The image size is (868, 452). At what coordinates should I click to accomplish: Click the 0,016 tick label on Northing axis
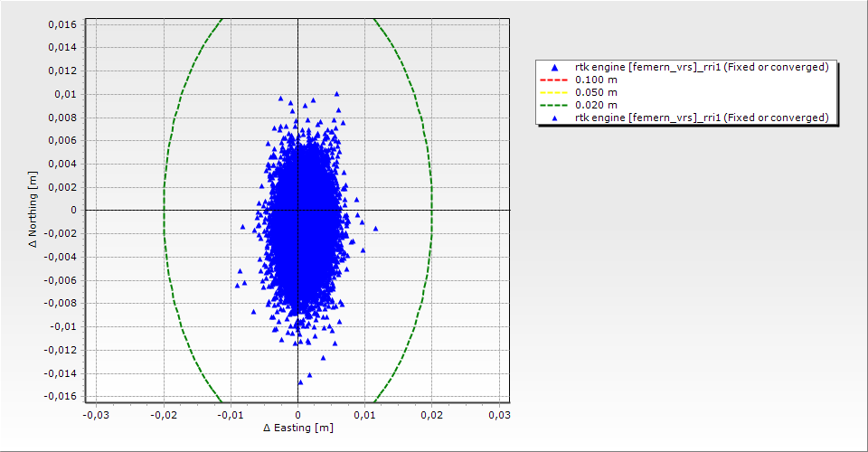63,24
